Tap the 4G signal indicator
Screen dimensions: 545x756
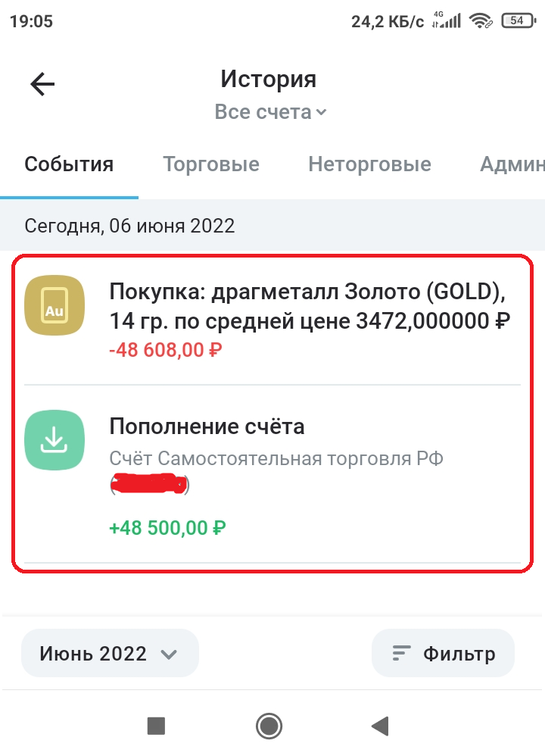(444, 20)
